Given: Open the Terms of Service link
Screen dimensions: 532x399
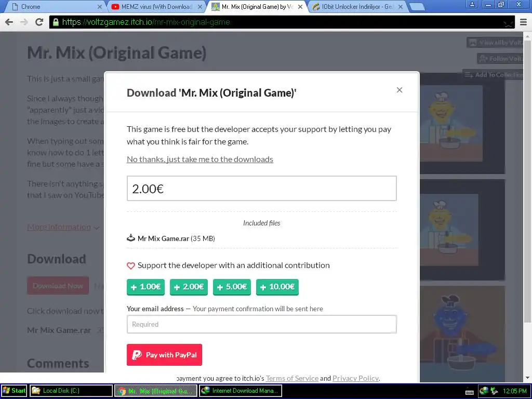Looking at the screenshot, I should [292, 378].
